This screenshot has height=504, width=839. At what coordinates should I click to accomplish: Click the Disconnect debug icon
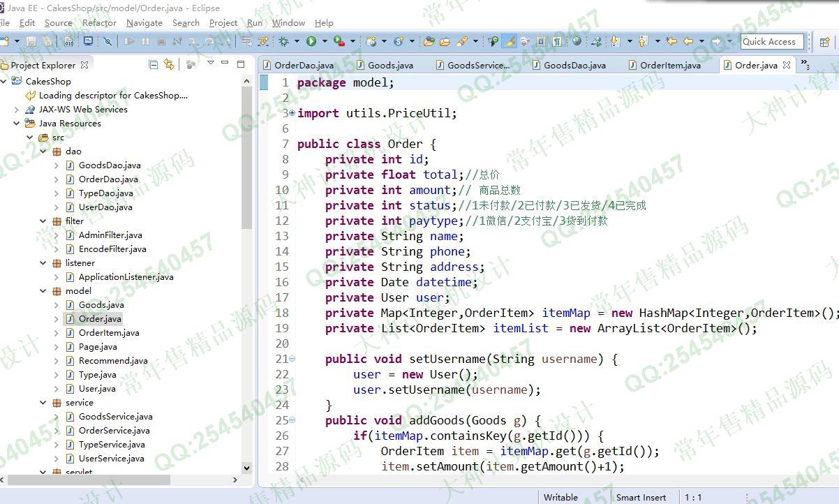(177, 42)
